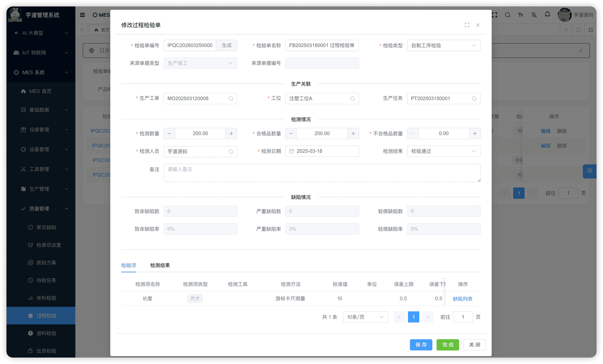
Task: Open the font size icon in top bar
Action: click(x=520, y=15)
